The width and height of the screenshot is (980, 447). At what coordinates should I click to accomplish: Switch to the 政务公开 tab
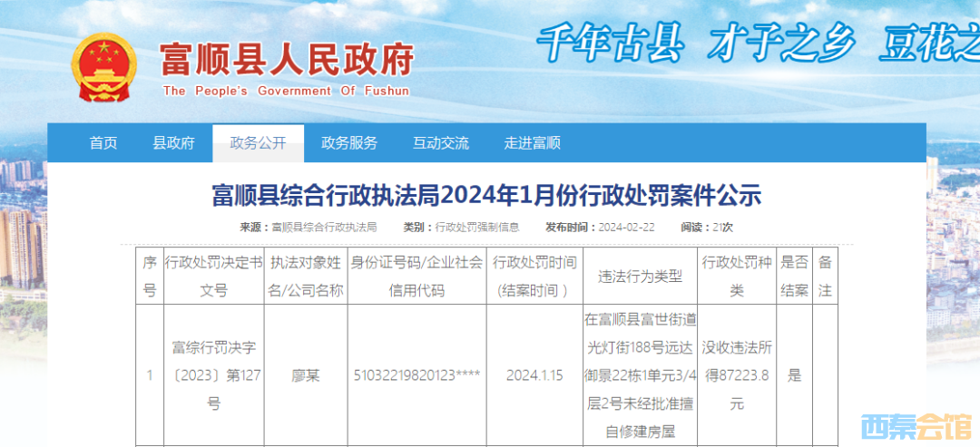tap(258, 142)
